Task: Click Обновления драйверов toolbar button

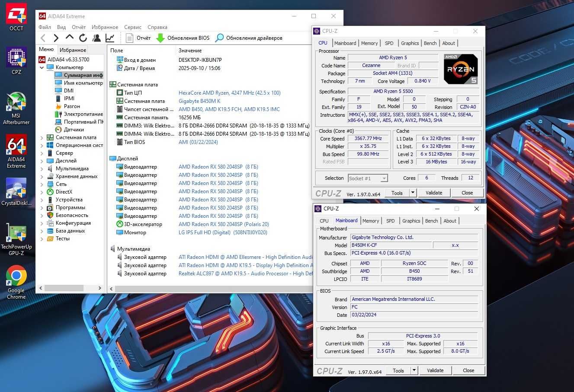Action: (249, 38)
